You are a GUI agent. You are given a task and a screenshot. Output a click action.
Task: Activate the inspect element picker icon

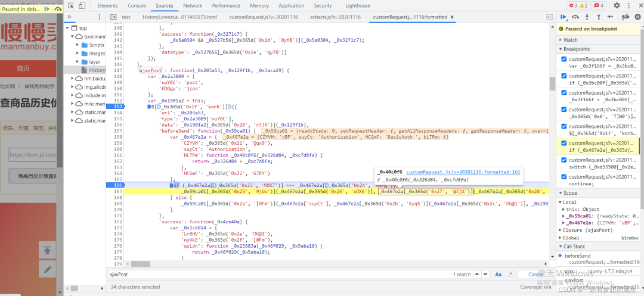(71, 5)
